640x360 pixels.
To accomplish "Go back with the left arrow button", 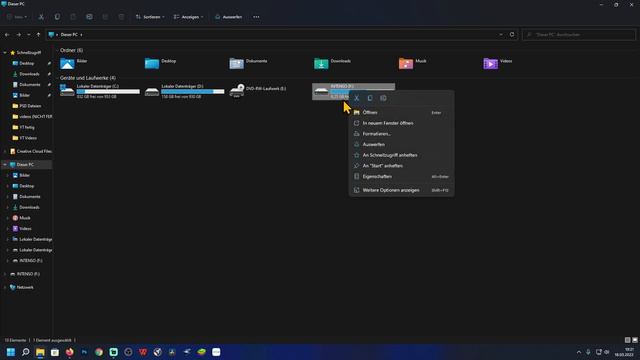I will (x=7, y=35).
